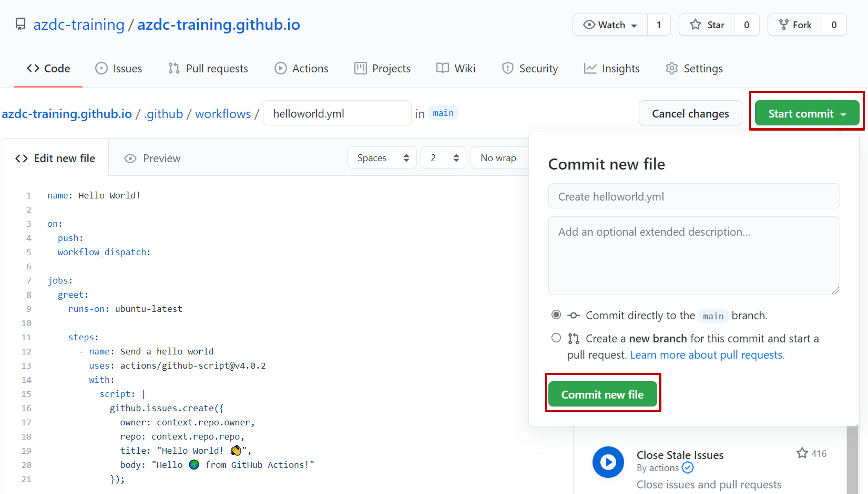Screen dimensions: 868x494
Task: Open the Security shield tab
Action: click(530, 68)
